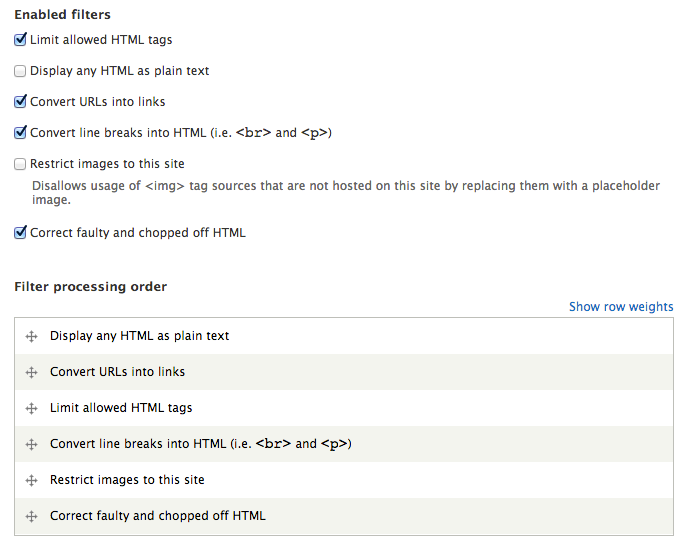Click the Limit allowed HTML tags checkbox label
Image resolution: width=688 pixels, height=547 pixels.
pos(101,40)
